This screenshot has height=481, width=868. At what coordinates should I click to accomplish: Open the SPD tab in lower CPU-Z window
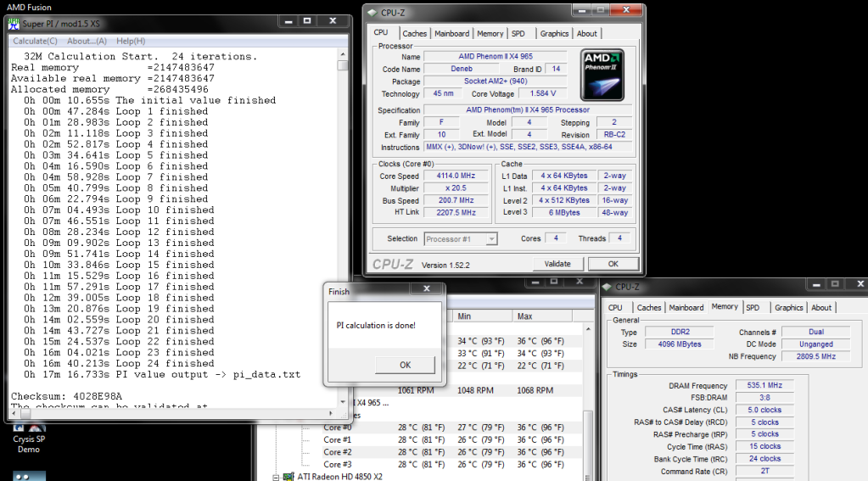point(753,308)
